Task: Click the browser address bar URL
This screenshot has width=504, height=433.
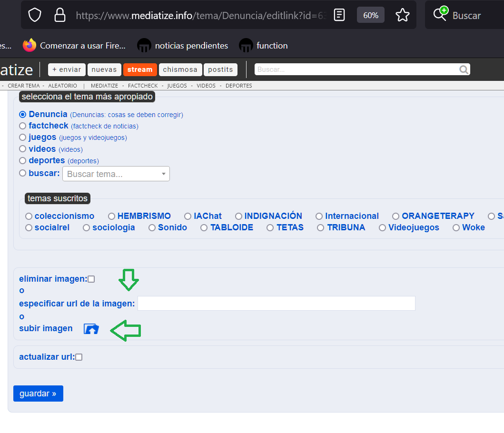Action: coord(201,15)
